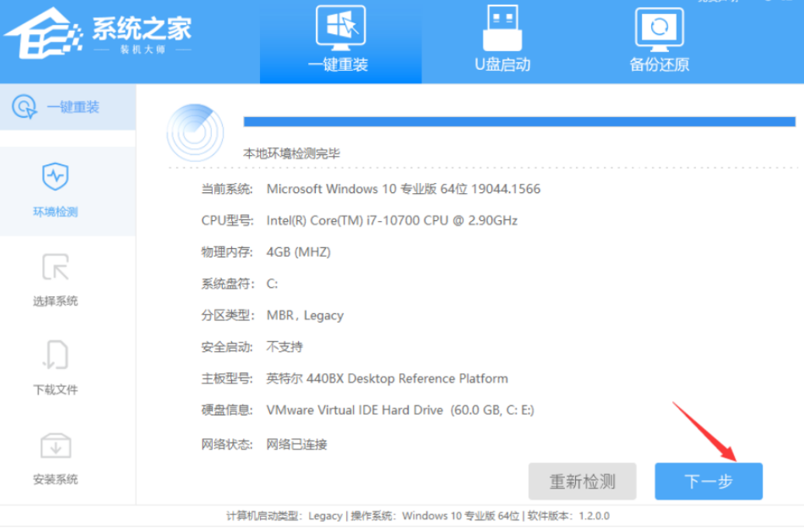Select the 选择系统 cursor icon

[x=55, y=268]
